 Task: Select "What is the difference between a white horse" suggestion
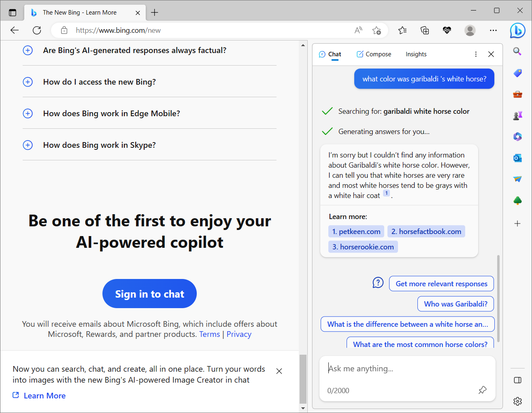408,324
